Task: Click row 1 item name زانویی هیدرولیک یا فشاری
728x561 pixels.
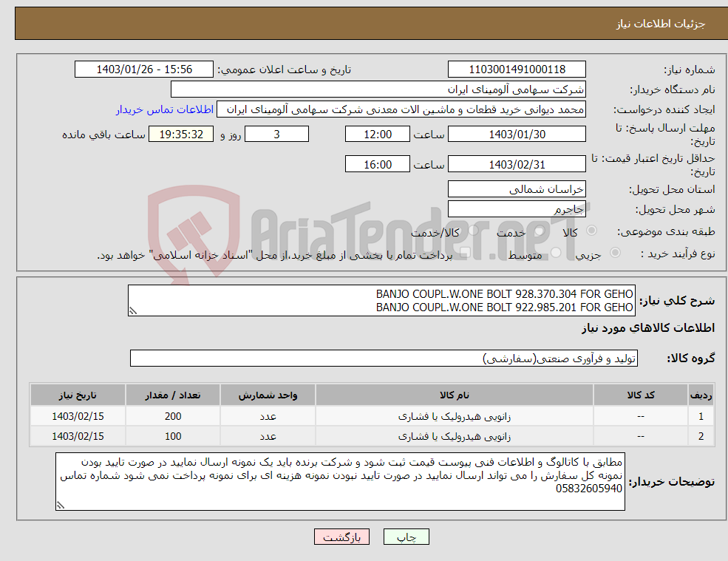Action: (x=455, y=416)
